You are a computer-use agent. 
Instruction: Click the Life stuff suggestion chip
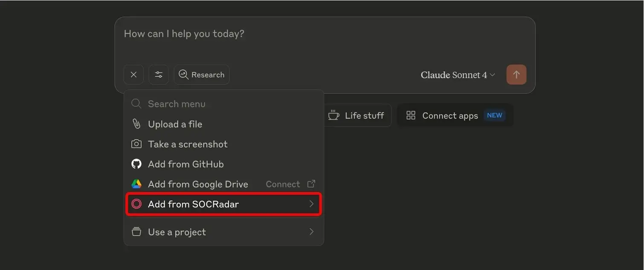357,115
